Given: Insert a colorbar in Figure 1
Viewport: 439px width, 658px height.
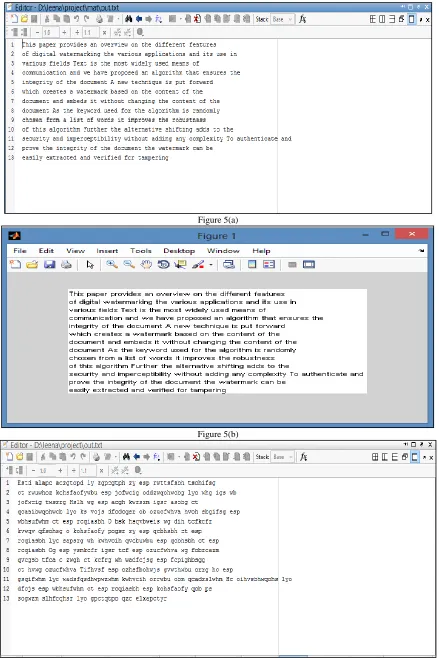Looking at the screenshot, I should pos(252,264).
